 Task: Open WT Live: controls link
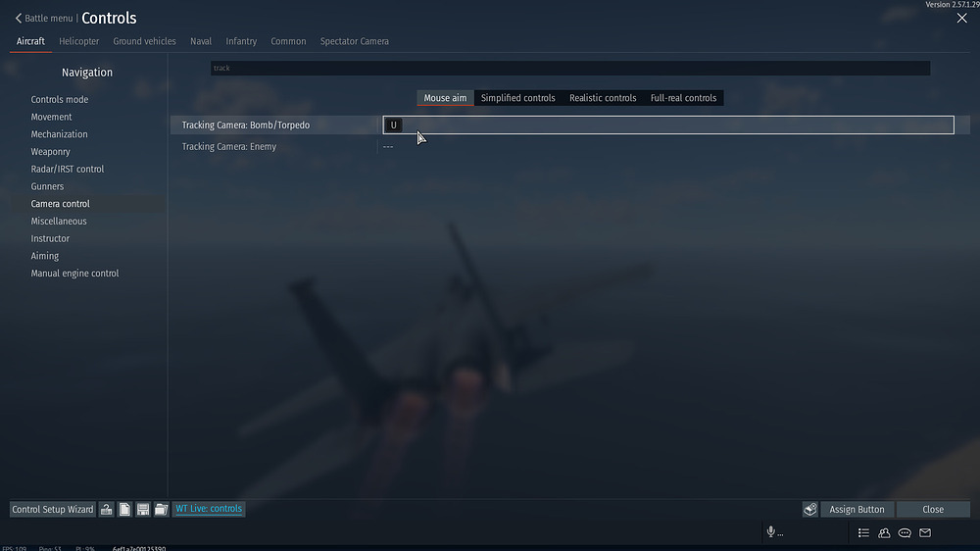209,509
